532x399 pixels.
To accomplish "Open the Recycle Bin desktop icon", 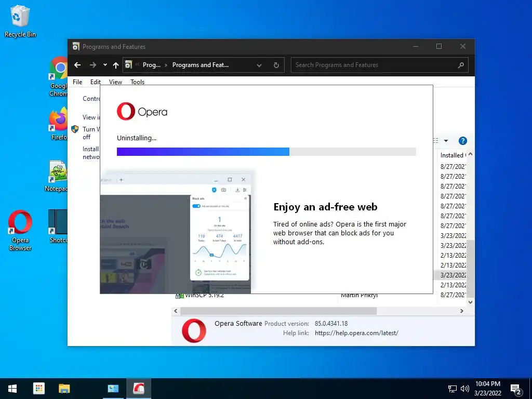I will (x=20, y=21).
